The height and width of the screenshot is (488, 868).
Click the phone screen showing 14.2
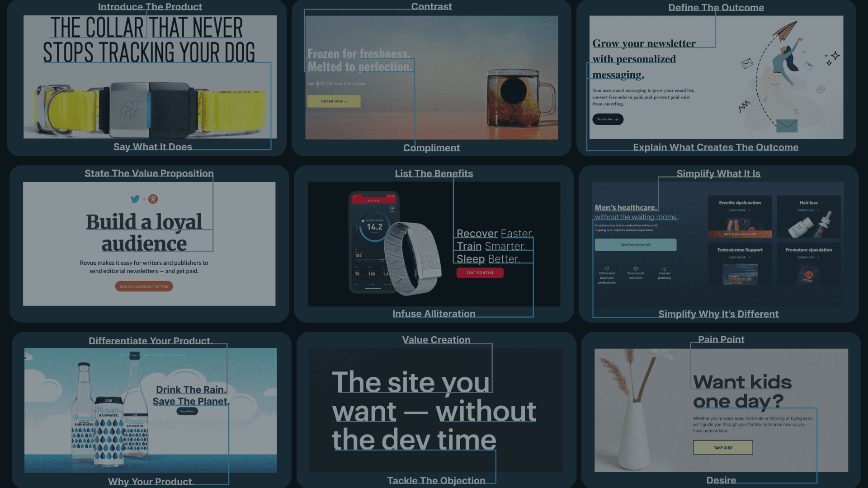point(373,242)
